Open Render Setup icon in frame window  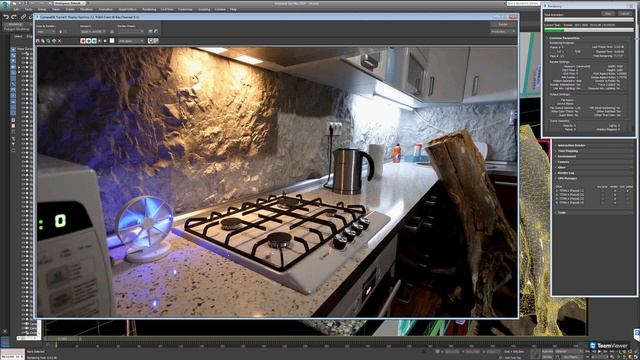(x=150, y=31)
